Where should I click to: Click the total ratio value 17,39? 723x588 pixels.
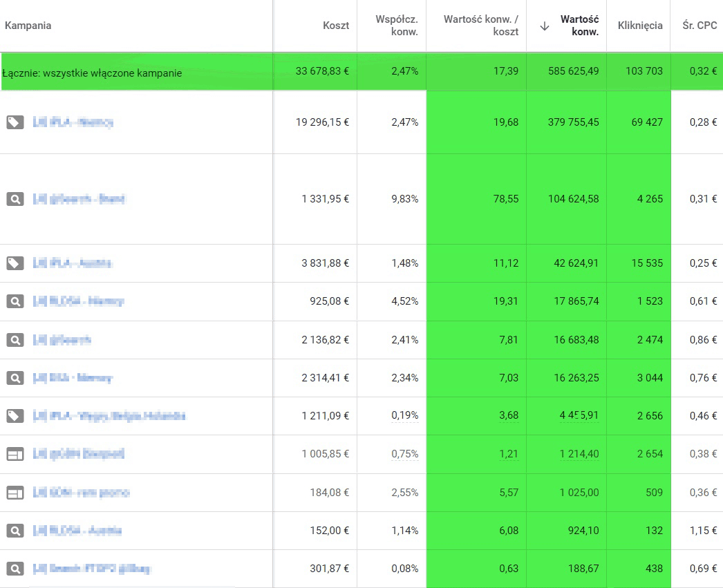tap(506, 71)
